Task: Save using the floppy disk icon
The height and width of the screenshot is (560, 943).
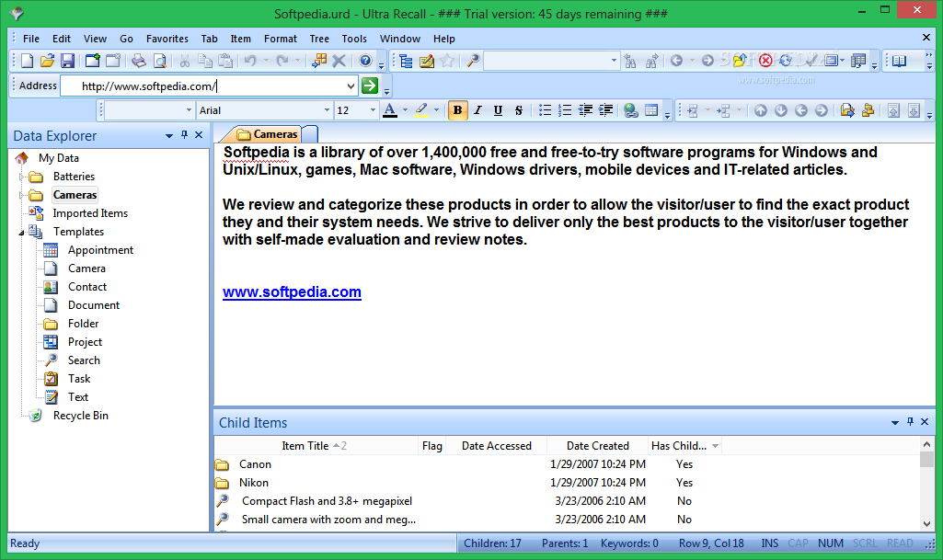Action: pyautogui.click(x=68, y=61)
